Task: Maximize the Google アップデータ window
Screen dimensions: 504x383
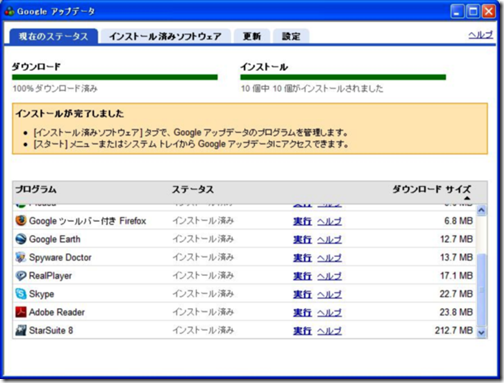Action: point(473,12)
